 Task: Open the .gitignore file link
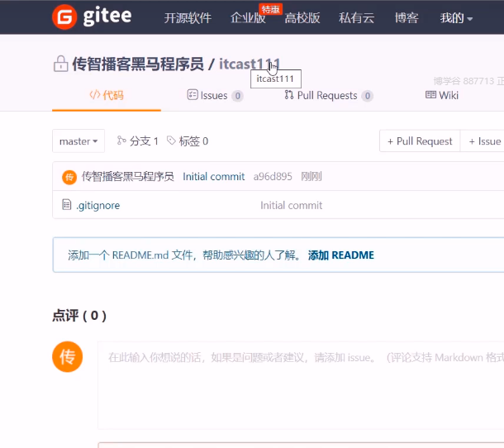[98, 205]
